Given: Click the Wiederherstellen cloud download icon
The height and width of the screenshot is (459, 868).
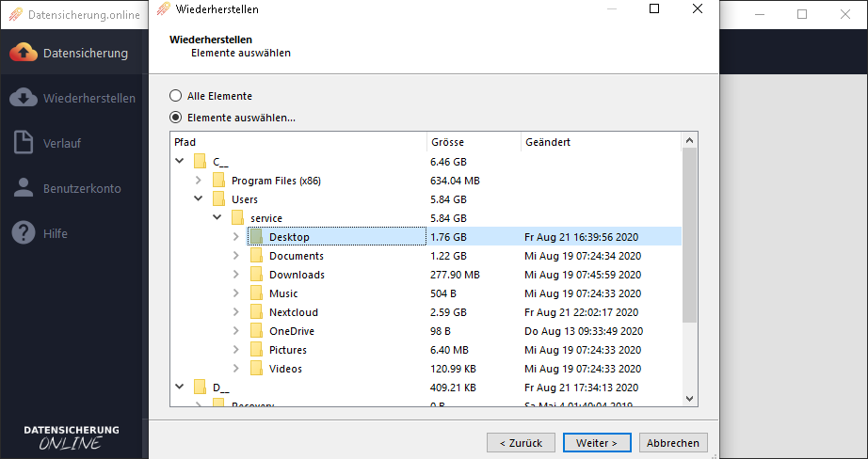Looking at the screenshot, I should pyautogui.click(x=24, y=98).
